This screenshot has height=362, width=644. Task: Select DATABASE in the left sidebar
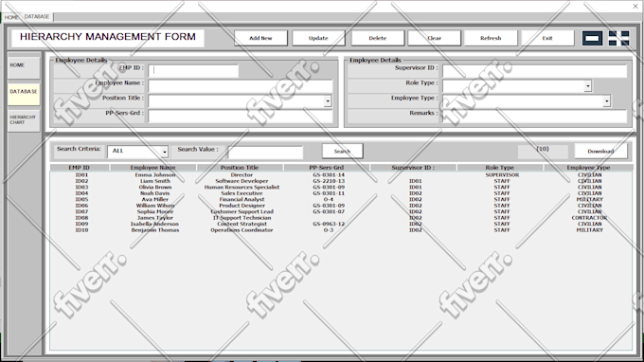(x=24, y=94)
